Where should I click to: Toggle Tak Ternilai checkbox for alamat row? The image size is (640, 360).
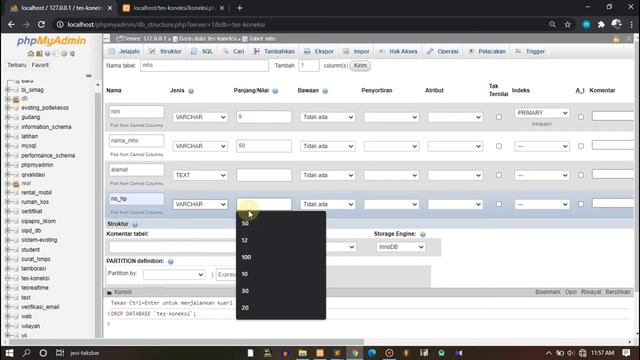point(499,175)
